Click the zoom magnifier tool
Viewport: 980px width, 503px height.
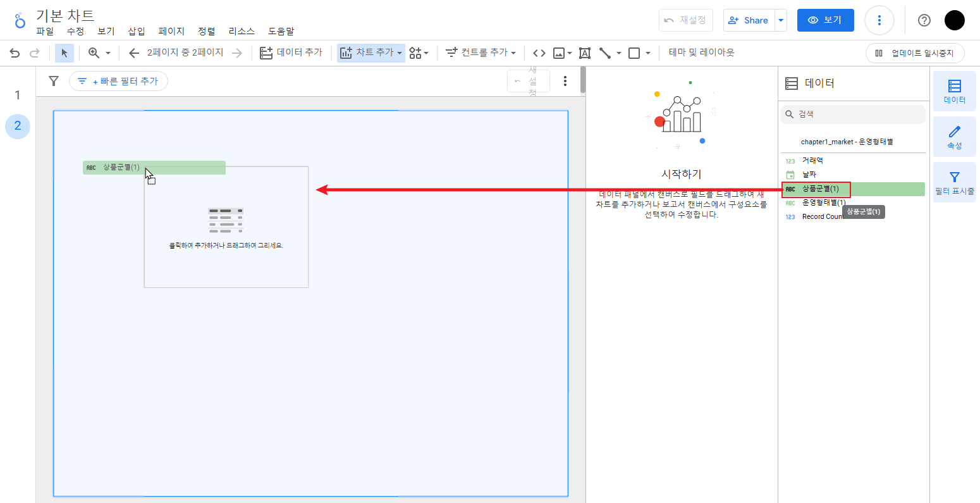tap(94, 53)
